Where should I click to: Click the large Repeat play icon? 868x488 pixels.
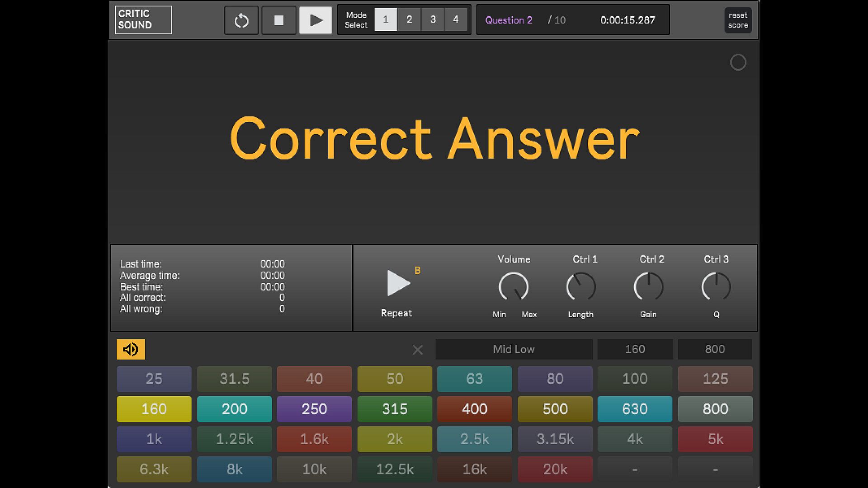click(398, 283)
